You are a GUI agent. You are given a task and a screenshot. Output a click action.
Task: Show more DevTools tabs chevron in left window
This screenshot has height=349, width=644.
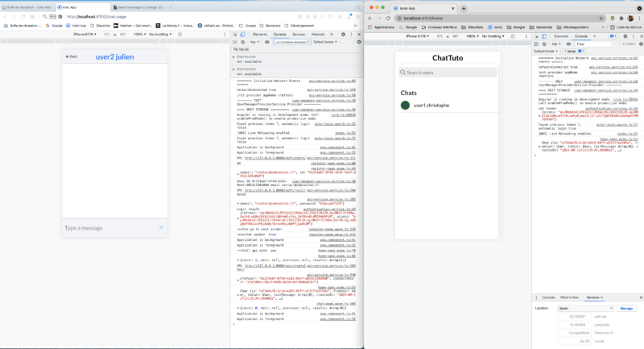[332, 35]
